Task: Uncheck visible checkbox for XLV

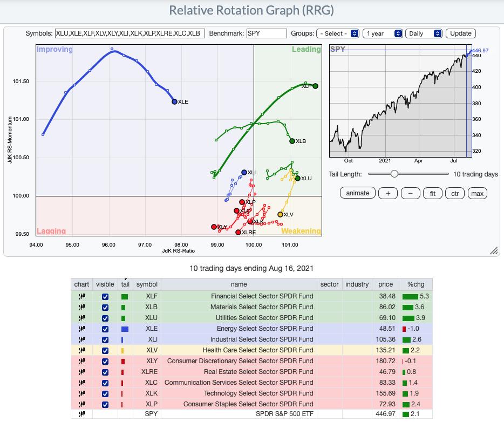Action: tap(105, 351)
